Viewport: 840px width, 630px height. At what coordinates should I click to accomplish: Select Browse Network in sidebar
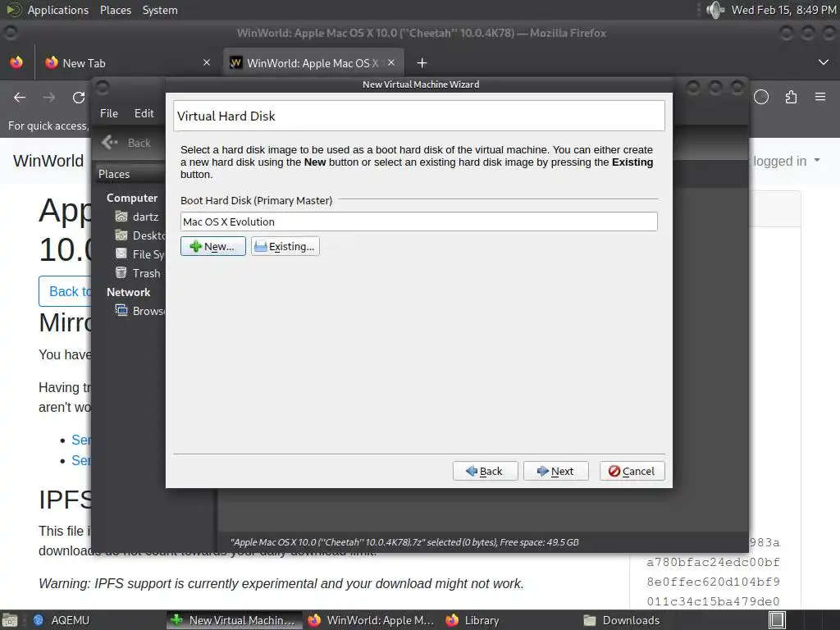[139, 311]
